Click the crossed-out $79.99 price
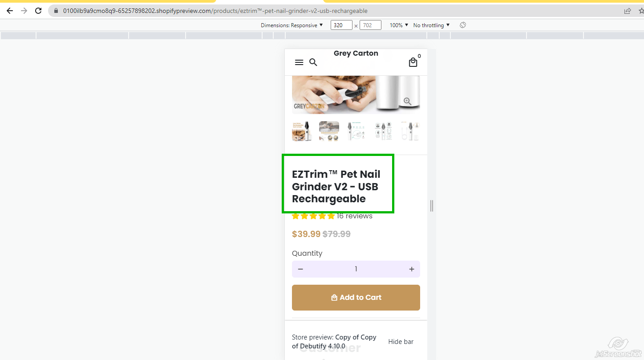The height and width of the screenshot is (360, 644). 336,234
